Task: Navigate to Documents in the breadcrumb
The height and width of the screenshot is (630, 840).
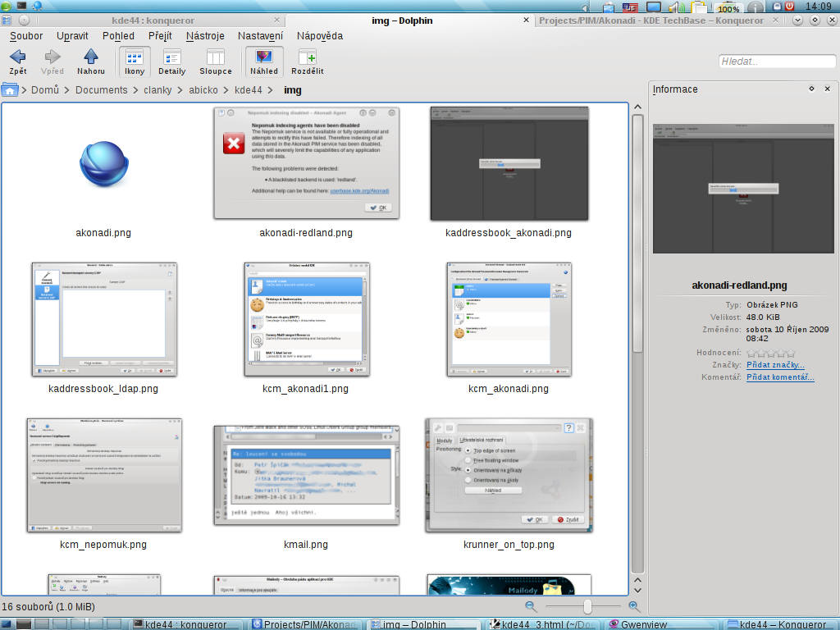Action: (x=101, y=90)
